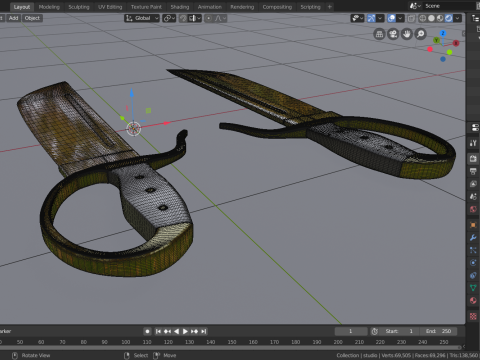Open the Global transform orientation dropdown
The height and width of the screenshot is (360, 480).
point(142,18)
